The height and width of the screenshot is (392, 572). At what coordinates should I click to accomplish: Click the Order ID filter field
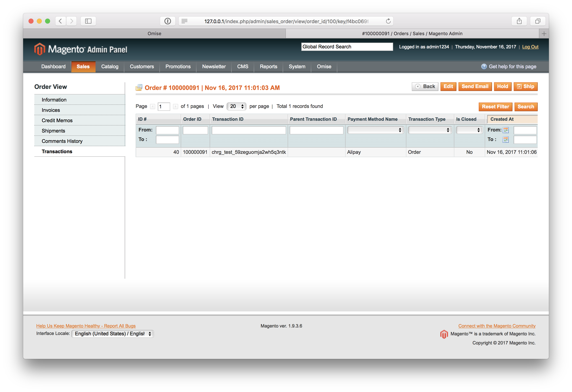pos(195,130)
